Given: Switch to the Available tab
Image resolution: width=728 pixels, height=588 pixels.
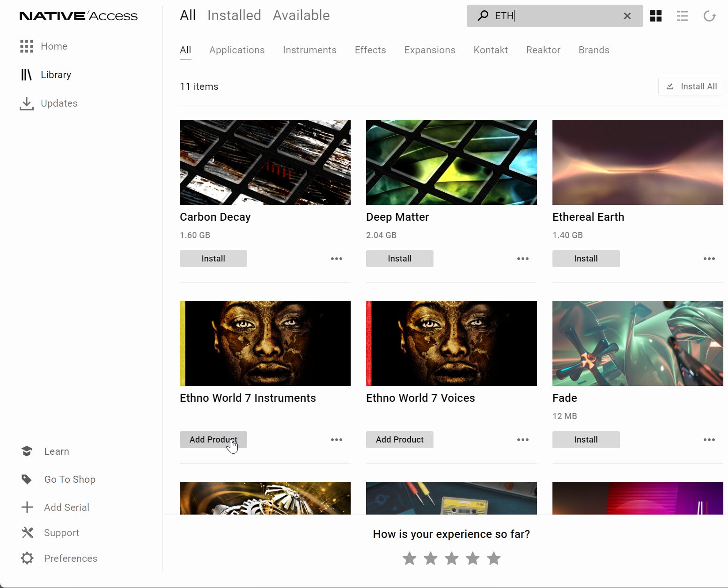Looking at the screenshot, I should 301,15.
